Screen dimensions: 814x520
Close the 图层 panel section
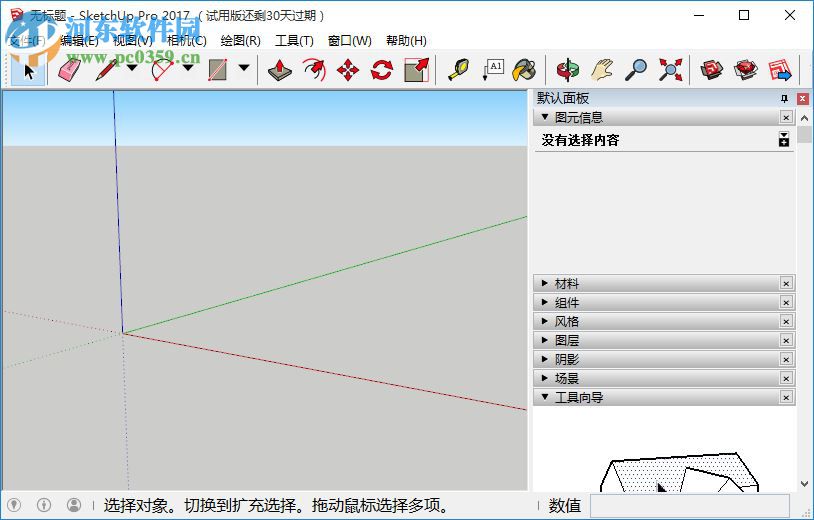[786, 340]
